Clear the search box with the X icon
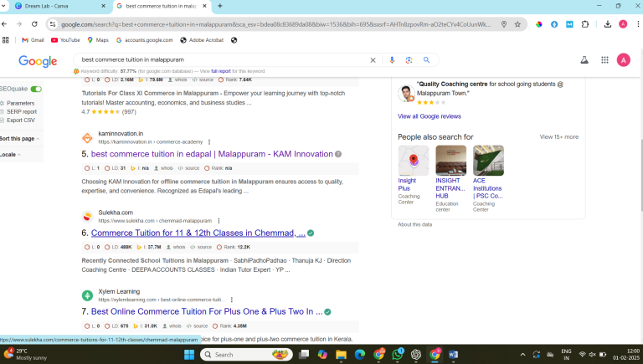643x364 pixels. (x=373, y=60)
